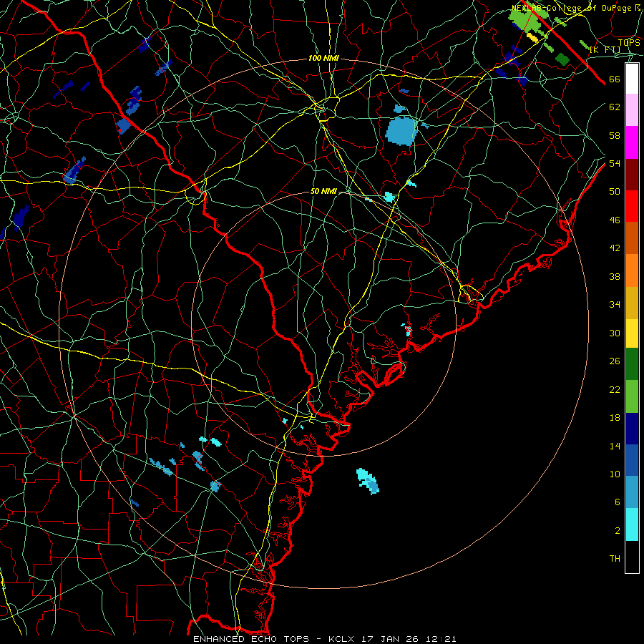Click the "ENHANCED ECHO TOPS" caption text
The image size is (644, 644).
[x=251, y=639]
